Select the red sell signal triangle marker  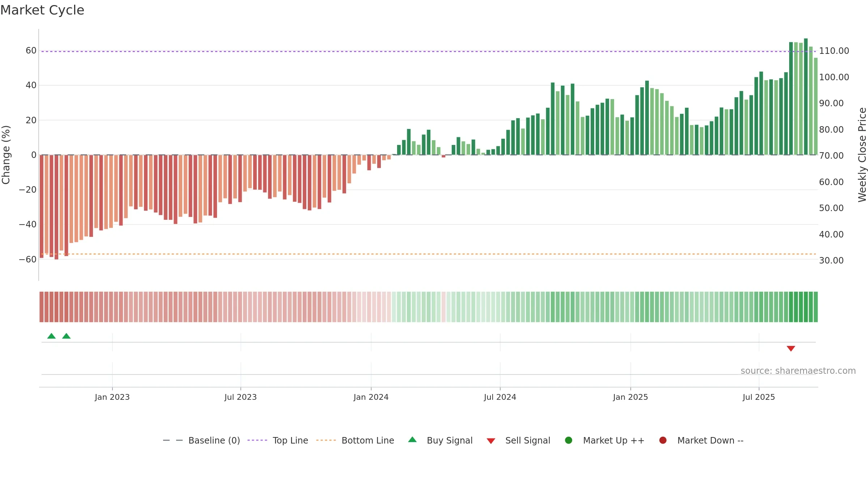(x=791, y=348)
